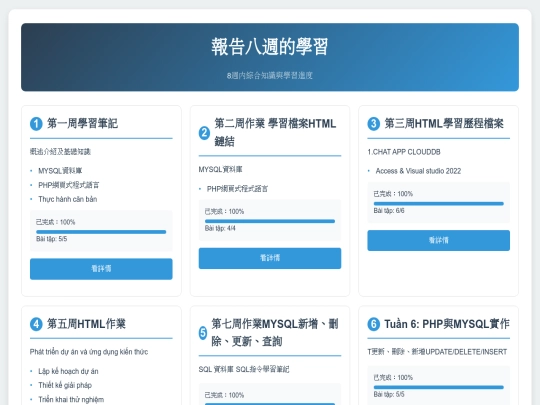Click SQL 資料庫 SQL指令學習筆記 description
The width and height of the screenshot is (540, 405).
pos(244,369)
